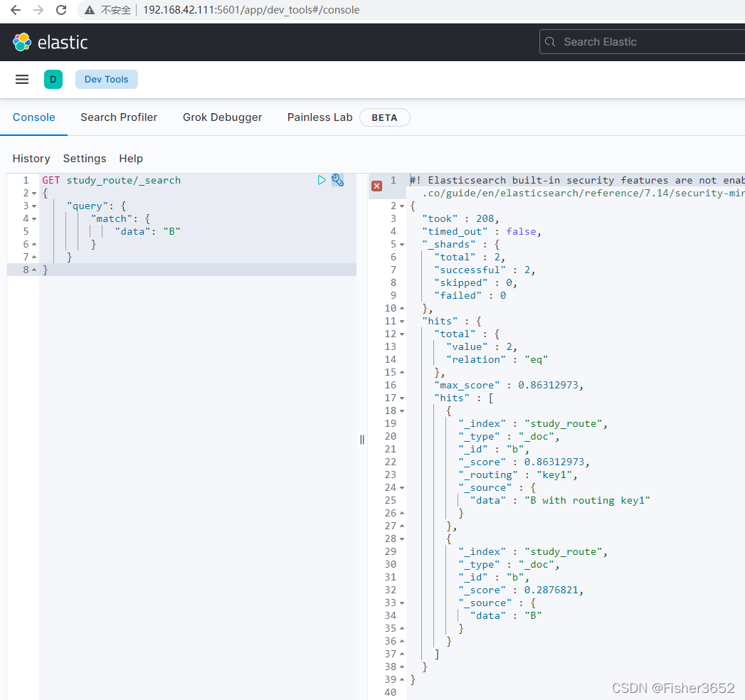Screen dimensions: 745x700
Task: Open the Help menu
Action: [x=131, y=159]
